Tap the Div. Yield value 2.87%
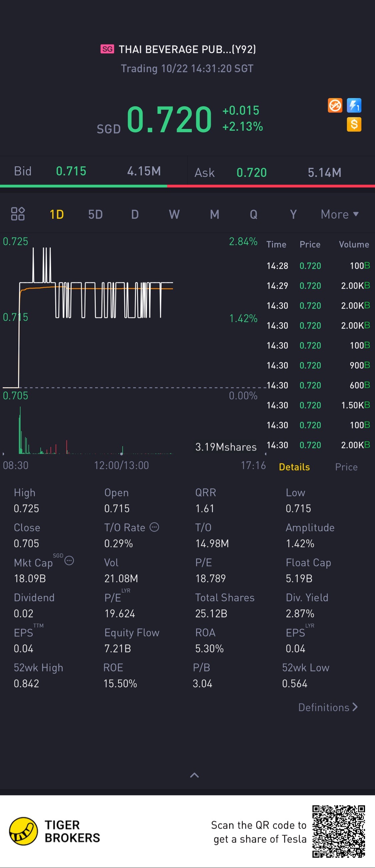This screenshot has height=868, width=375. (x=300, y=614)
